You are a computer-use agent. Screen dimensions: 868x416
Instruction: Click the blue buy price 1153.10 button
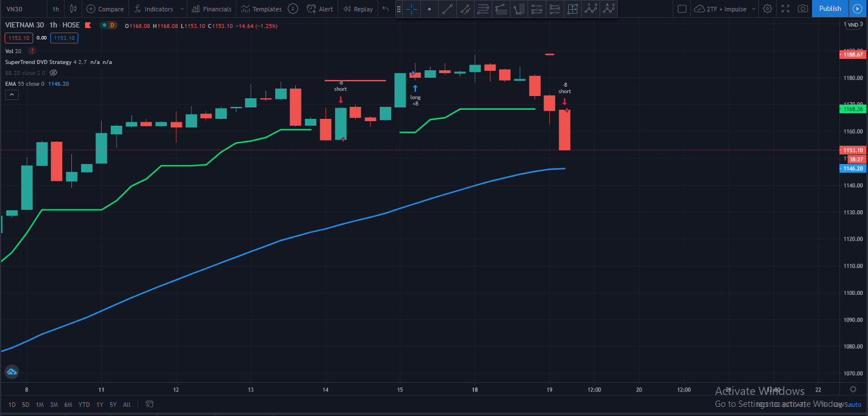pos(64,38)
